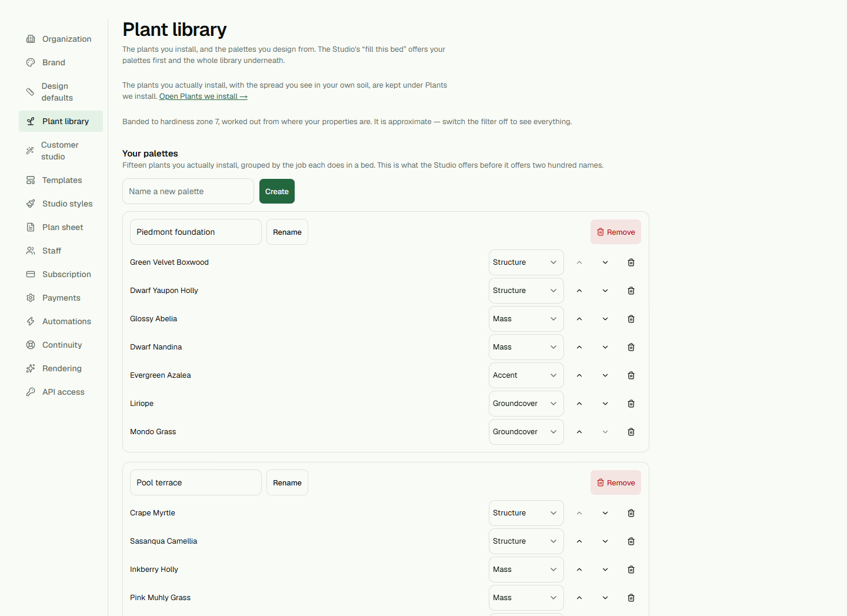
Task: Rename the Piedmont foundation palette
Action: tap(287, 232)
